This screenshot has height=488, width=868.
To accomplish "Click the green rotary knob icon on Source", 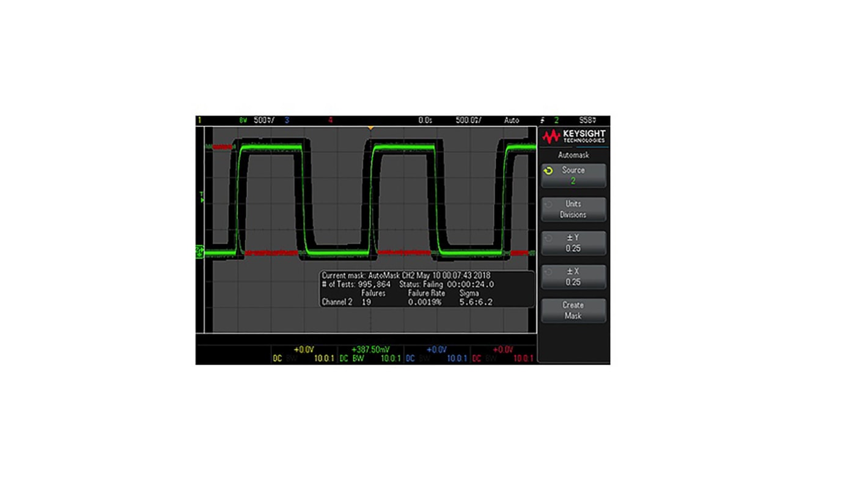I will click(x=548, y=171).
